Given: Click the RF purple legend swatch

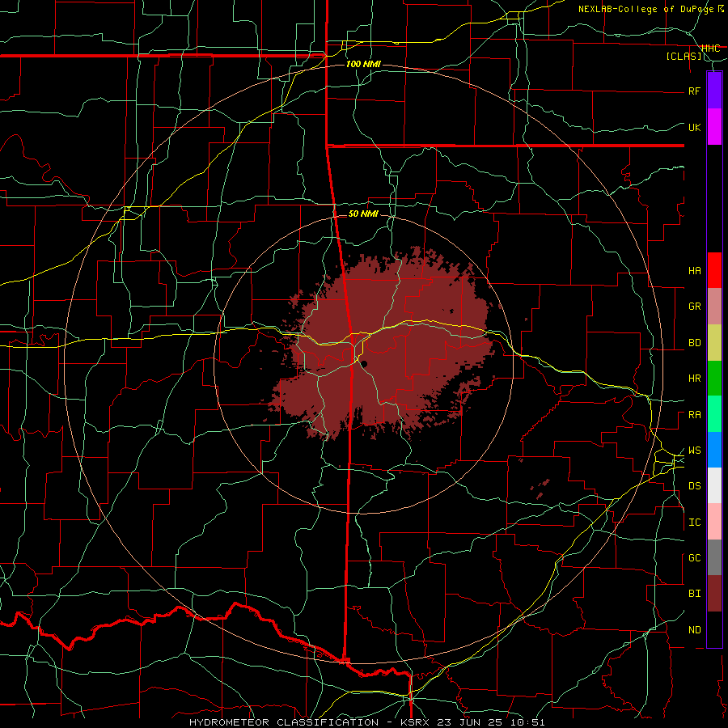Looking at the screenshot, I should [714, 90].
